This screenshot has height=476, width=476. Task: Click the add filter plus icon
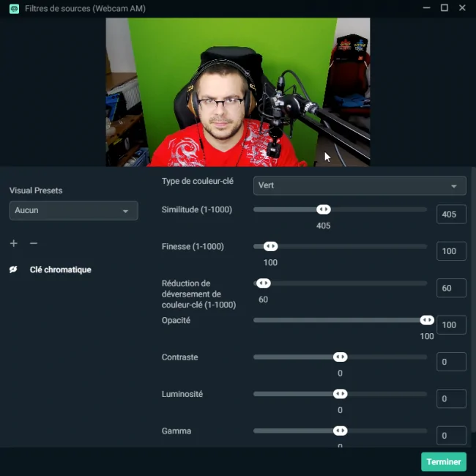[x=14, y=243]
